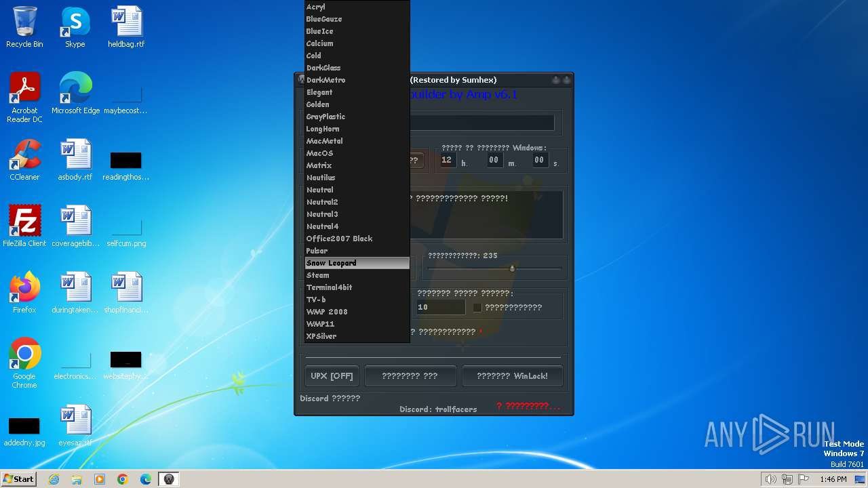Viewport: 868px width, 488px height.
Task: Click the wide text field near window top
Action: (x=482, y=123)
